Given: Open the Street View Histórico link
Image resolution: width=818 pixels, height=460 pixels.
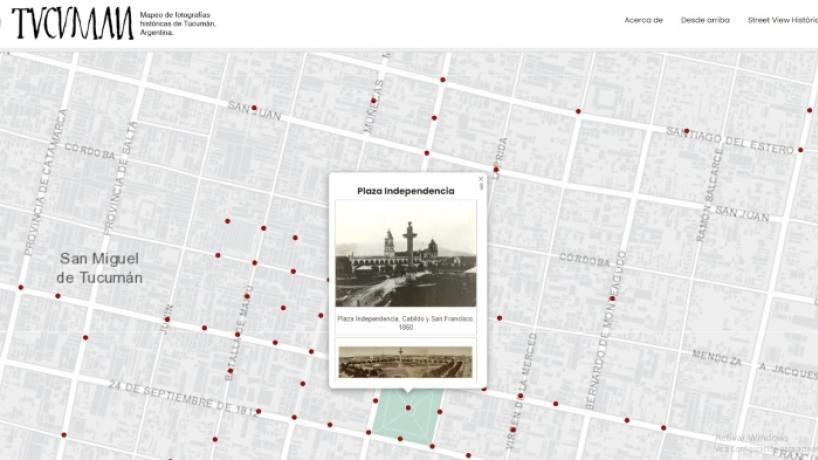Looking at the screenshot, I should coord(782,20).
